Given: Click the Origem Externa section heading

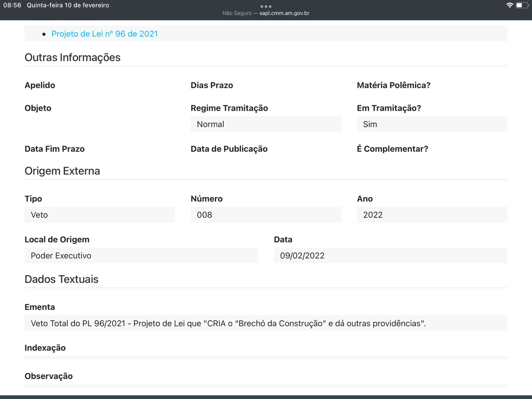Looking at the screenshot, I should [x=62, y=171].
